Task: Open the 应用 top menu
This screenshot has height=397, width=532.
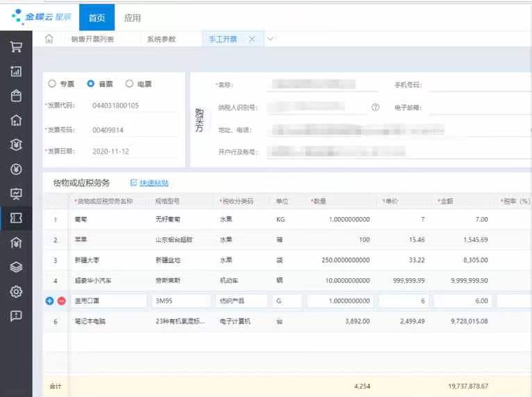Action: 132,17
